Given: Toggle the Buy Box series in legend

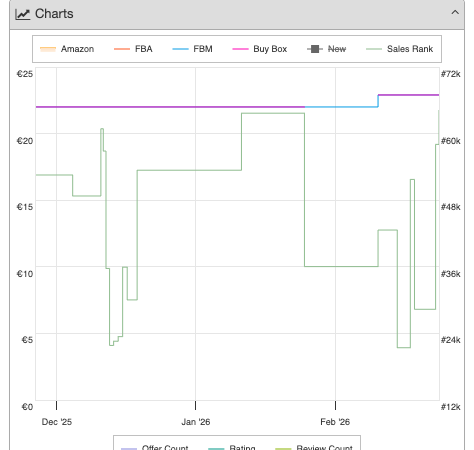Looking at the screenshot, I should (x=260, y=49).
